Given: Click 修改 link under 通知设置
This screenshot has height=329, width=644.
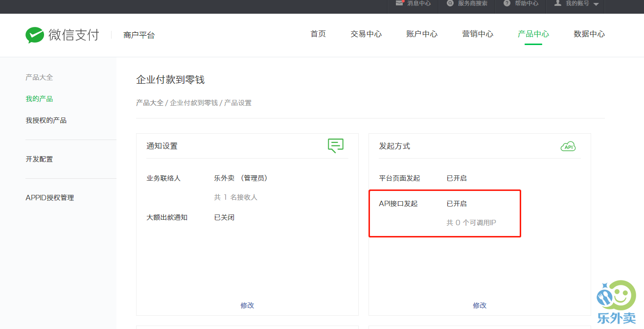Looking at the screenshot, I should pyautogui.click(x=247, y=305).
